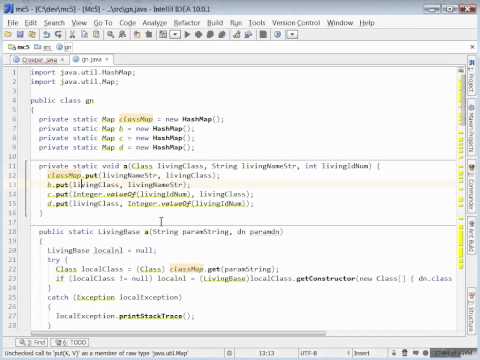480x360 pixels.
Task: Open the Find tool window button
Action: 32,342
